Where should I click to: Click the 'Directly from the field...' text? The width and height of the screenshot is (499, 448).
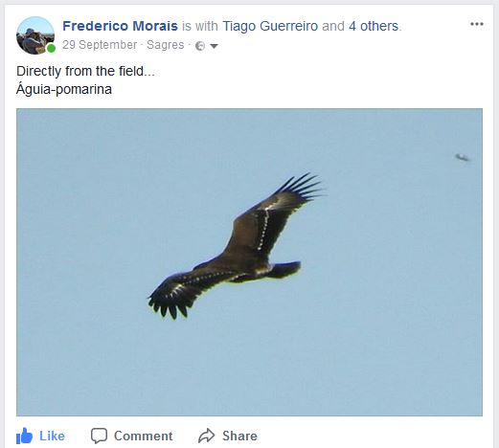point(85,71)
